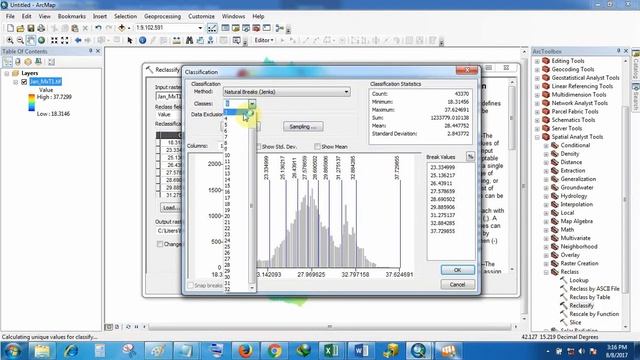
Task: Open the Editor dropdown menu
Action: (x=264, y=40)
